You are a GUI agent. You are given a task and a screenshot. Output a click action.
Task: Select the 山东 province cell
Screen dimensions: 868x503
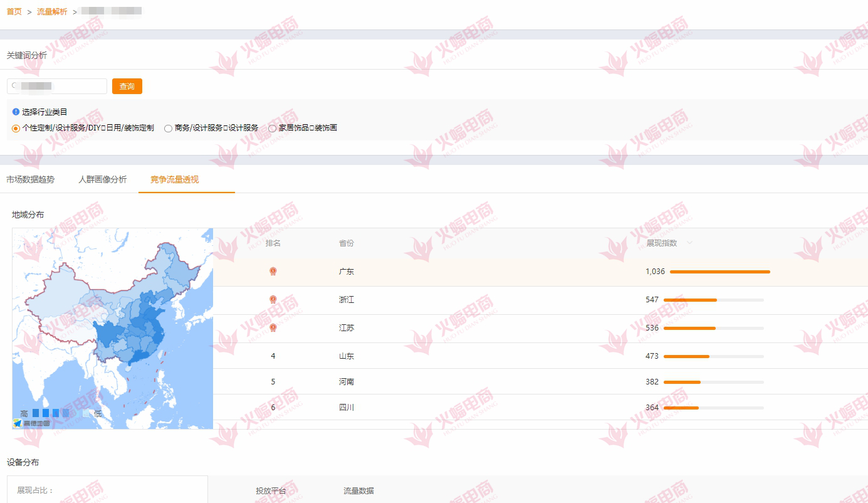pyautogui.click(x=347, y=356)
